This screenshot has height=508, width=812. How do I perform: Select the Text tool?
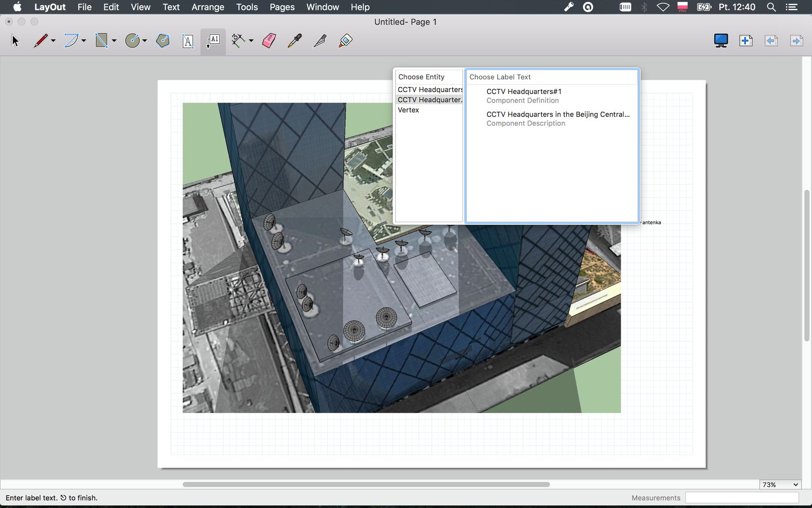tap(188, 42)
